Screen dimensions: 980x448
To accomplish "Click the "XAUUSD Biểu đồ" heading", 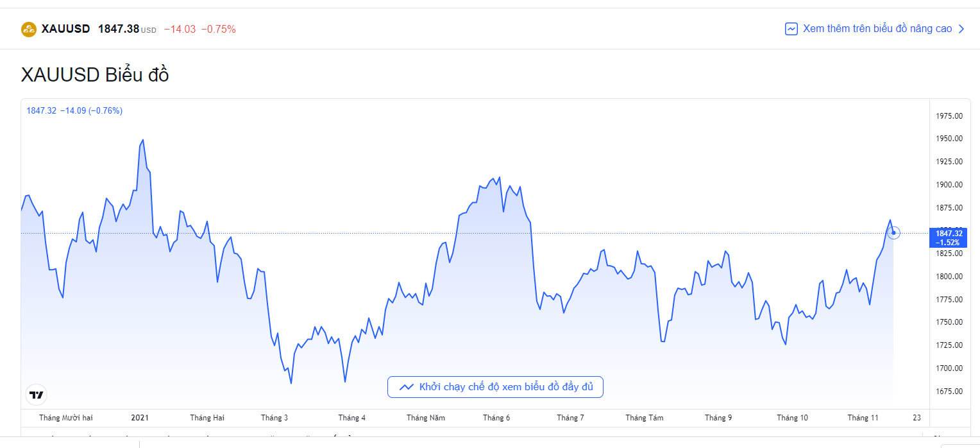I will tap(95, 74).
